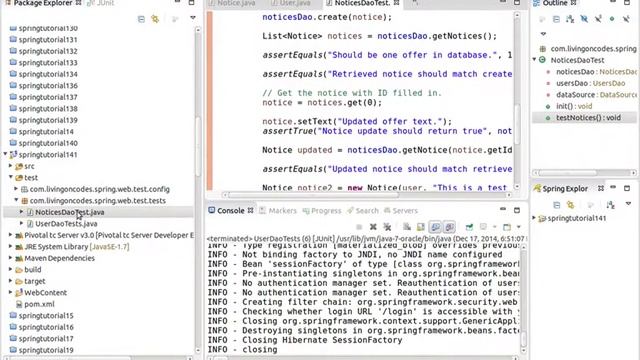Toggle Hide Fields in Outline toolbar
This screenshot has width=640, height=360.
click(584, 19)
